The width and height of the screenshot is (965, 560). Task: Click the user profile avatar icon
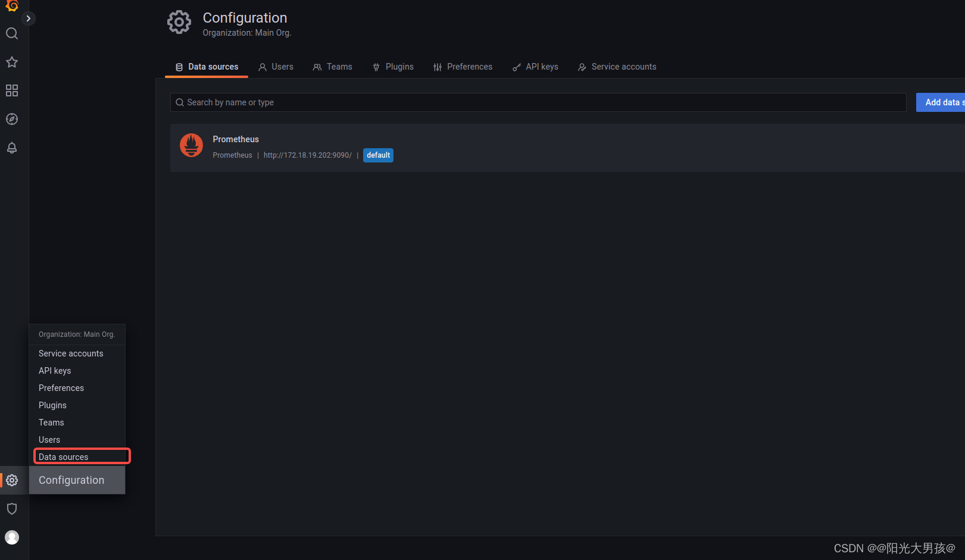[12, 537]
